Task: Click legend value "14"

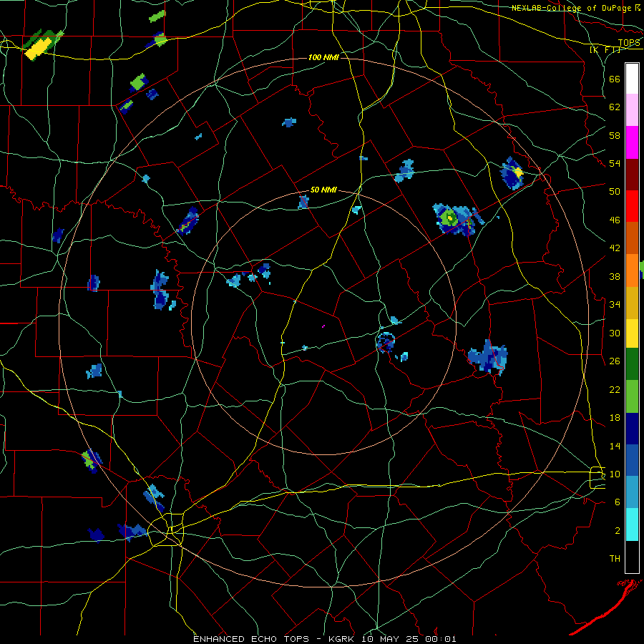Action: click(x=615, y=446)
